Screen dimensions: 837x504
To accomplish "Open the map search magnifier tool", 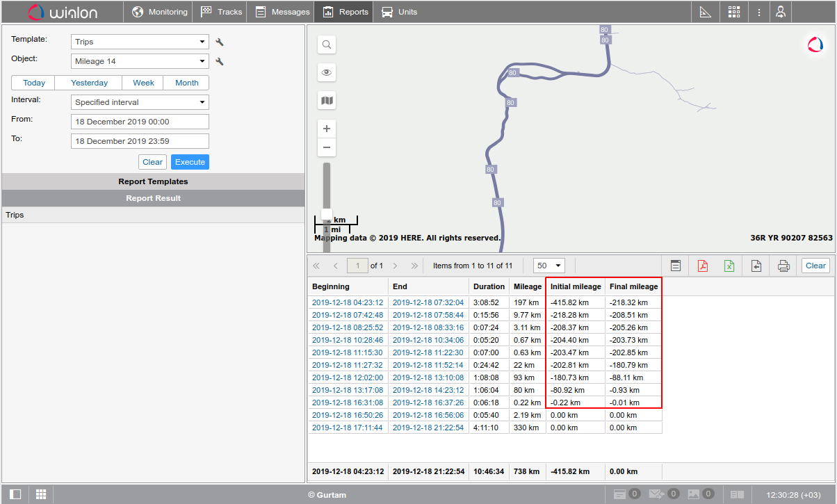I will pos(327,45).
